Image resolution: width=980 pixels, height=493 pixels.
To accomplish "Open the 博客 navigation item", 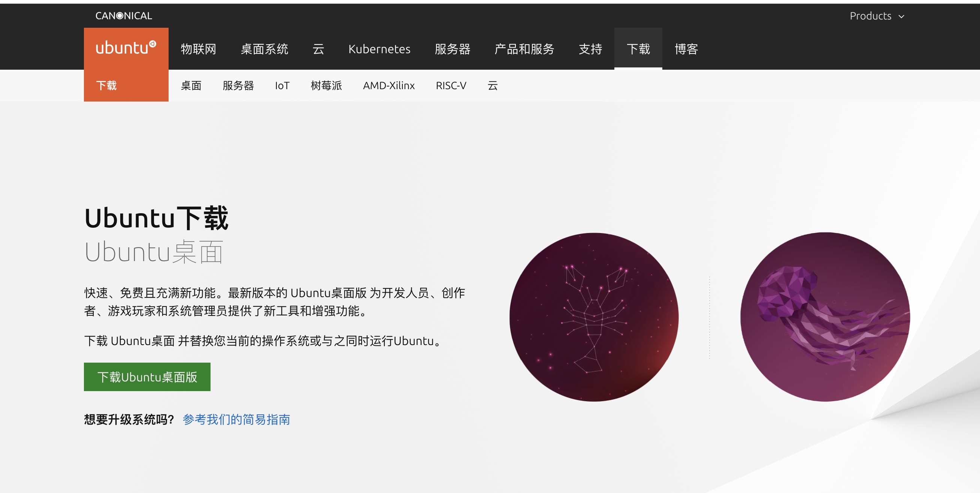I will tap(685, 49).
